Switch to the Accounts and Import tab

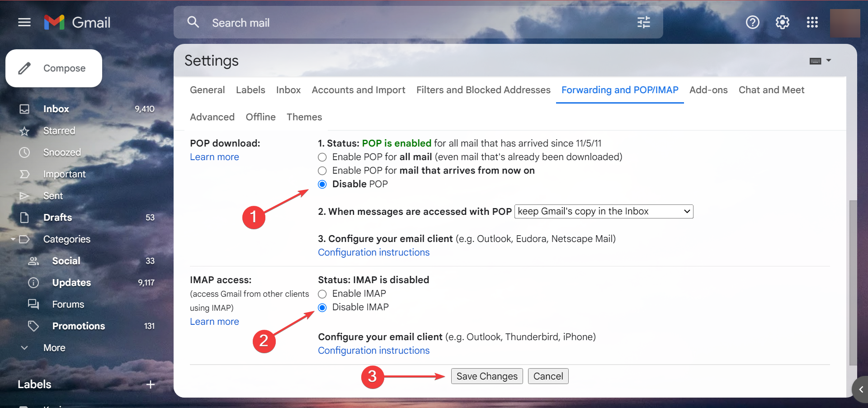[358, 90]
